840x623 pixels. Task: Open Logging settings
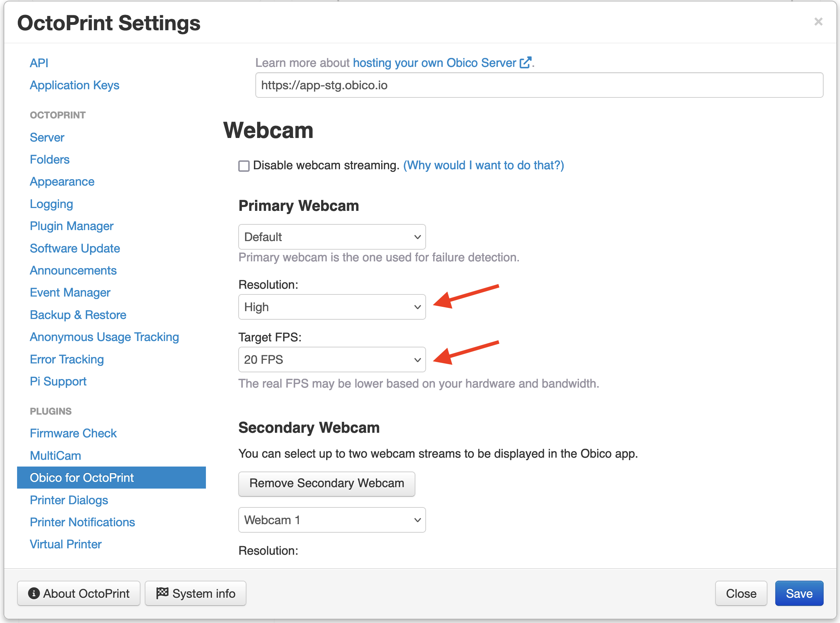(51, 204)
